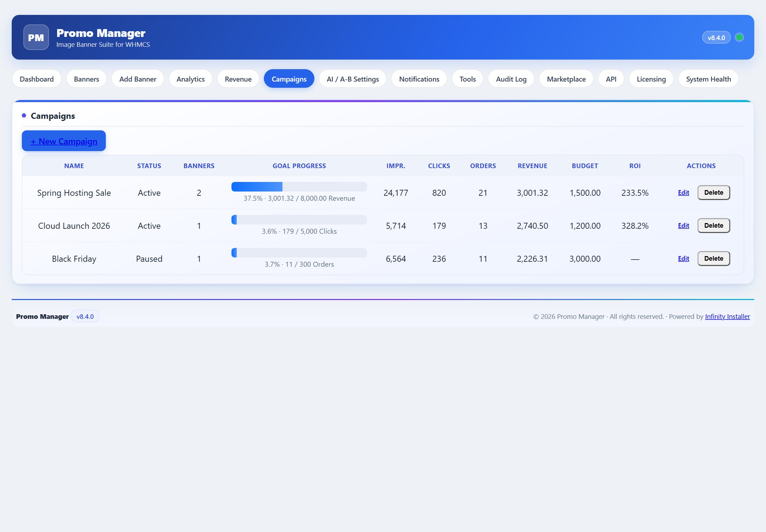766x532 pixels.
Task: Select the Spring Hosting Sale name cell
Action: (74, 193)
